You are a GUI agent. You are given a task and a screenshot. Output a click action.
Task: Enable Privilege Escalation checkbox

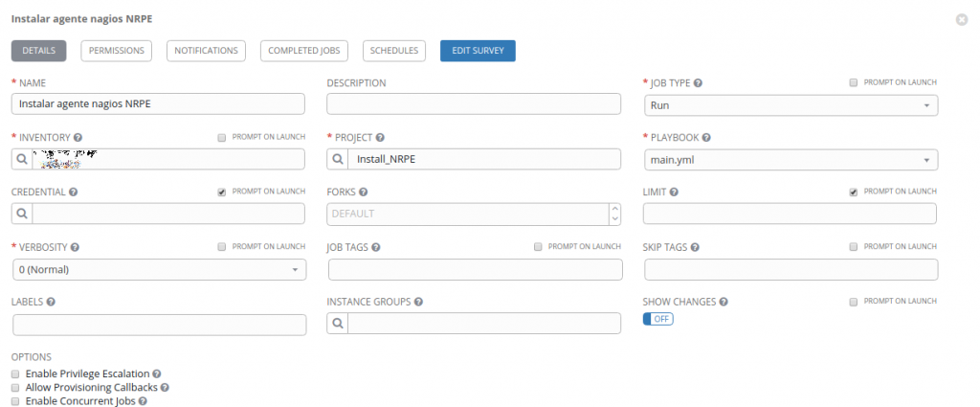pyautogui.click(x=15, y=373)
